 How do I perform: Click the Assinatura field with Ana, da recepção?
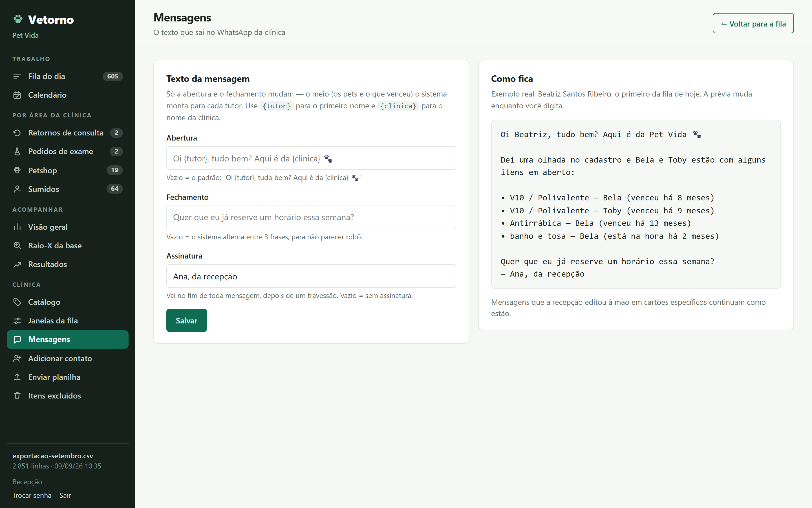coord(311,276)
